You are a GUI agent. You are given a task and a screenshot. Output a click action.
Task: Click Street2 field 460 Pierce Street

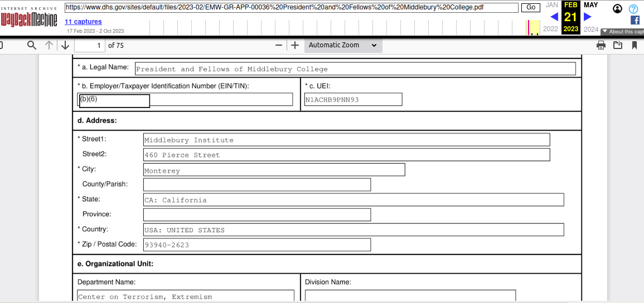(x=347, y=155)
